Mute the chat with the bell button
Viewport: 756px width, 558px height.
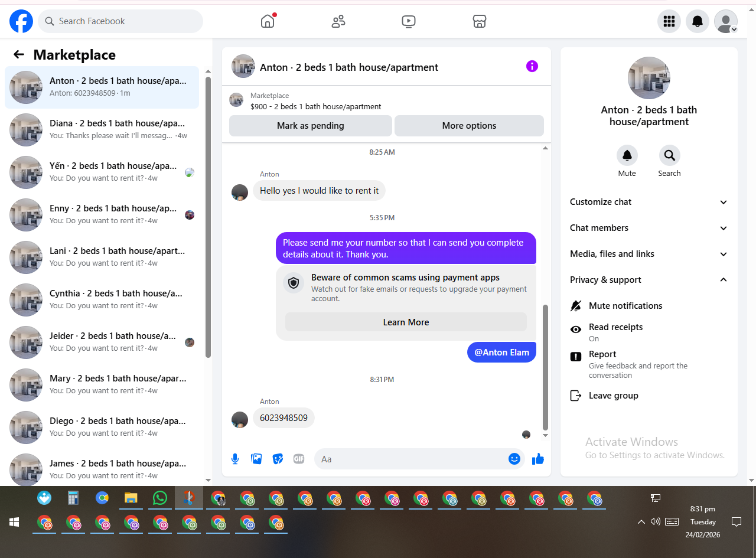627,155
